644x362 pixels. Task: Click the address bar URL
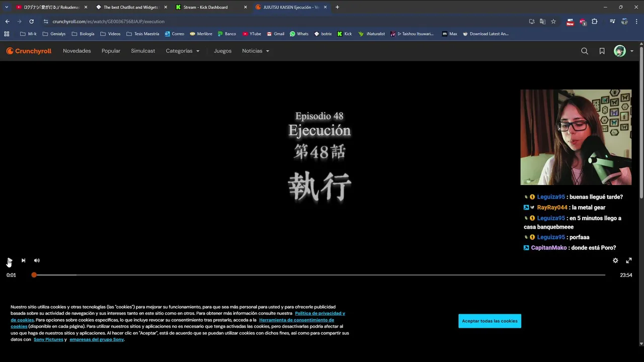pos(108,22)
